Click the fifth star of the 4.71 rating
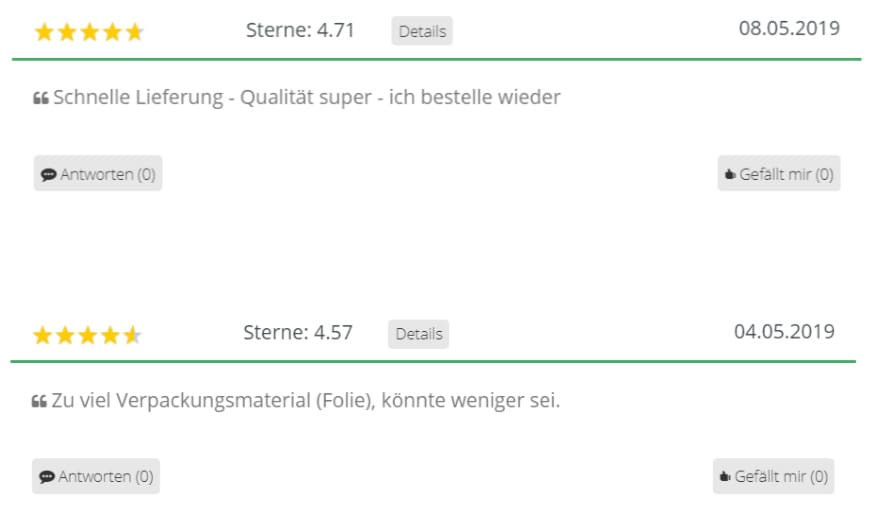Image resolution: width=873 pixels, height=506 pixels. click(x=134, y=32)
